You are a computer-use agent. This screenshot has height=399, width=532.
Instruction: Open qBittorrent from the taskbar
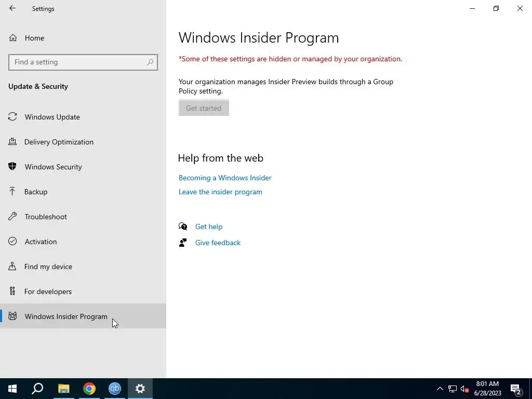point(115,389)
